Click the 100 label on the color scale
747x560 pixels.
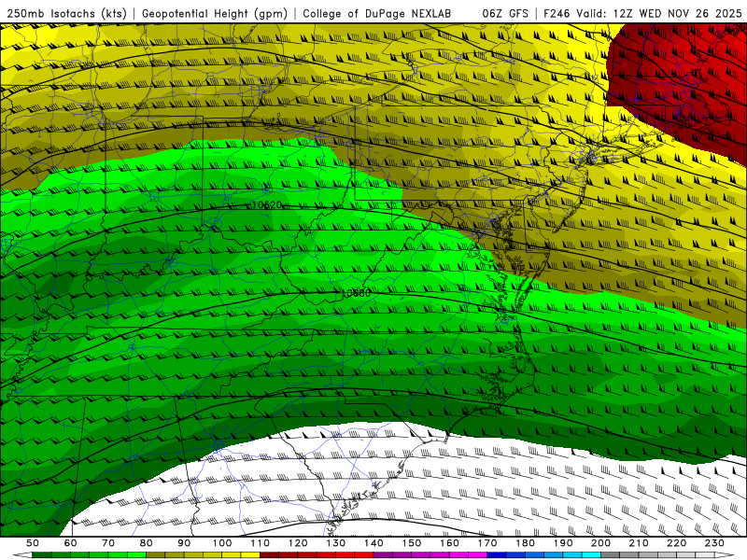pyautogui.click(x=222, y=543)
